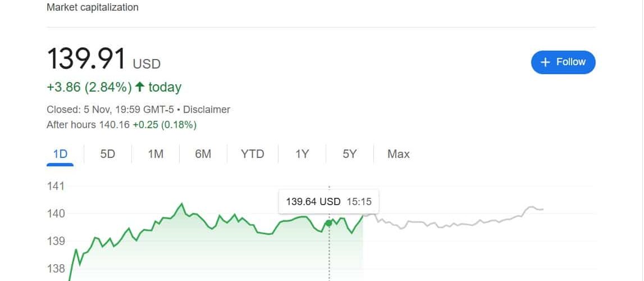Select the YTD range tab

click(252, 154)
